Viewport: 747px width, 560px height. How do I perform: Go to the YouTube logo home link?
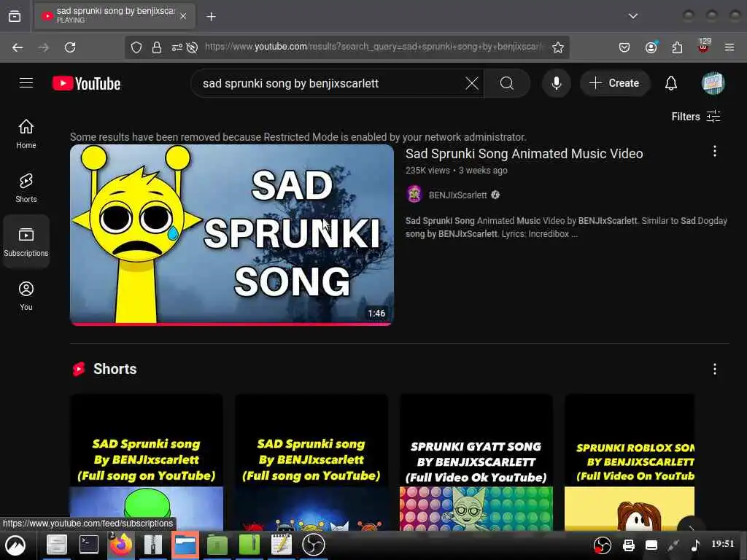[x=86, y=83]
